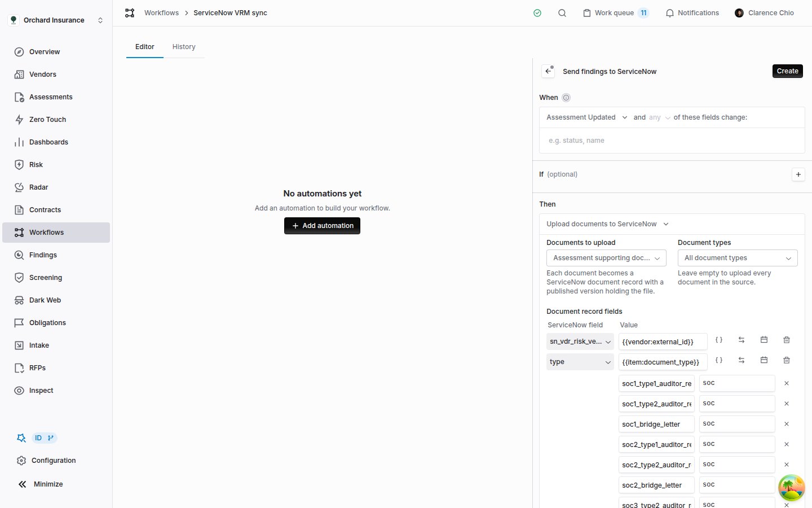Open the Work queue
The image size is (812, 508).
616,13
